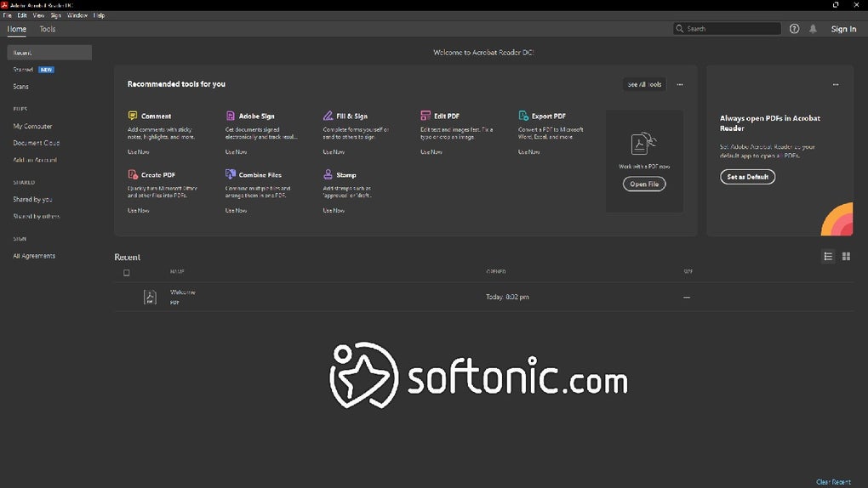
Task: Click the Welcome PDF file icon
Action: 150,297
